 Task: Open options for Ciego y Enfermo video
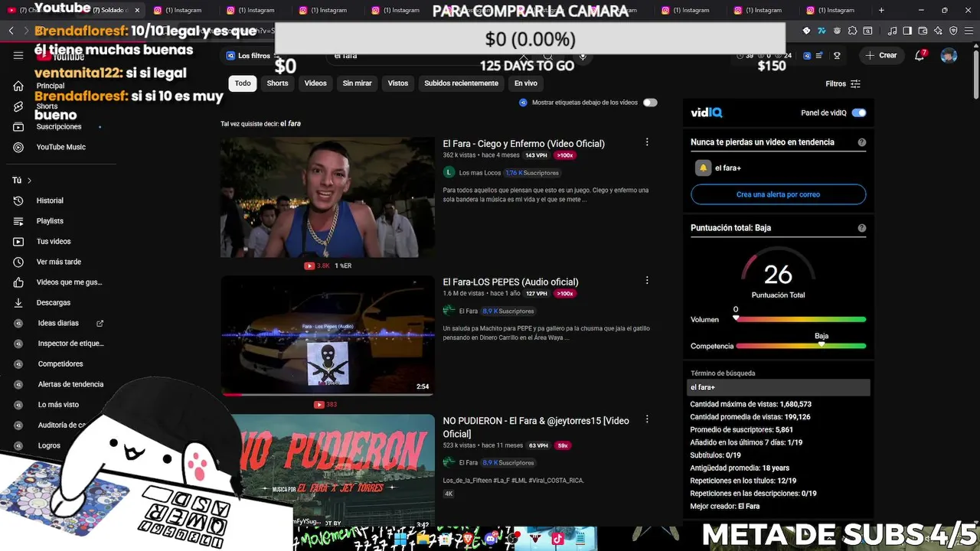click(647, 142)
